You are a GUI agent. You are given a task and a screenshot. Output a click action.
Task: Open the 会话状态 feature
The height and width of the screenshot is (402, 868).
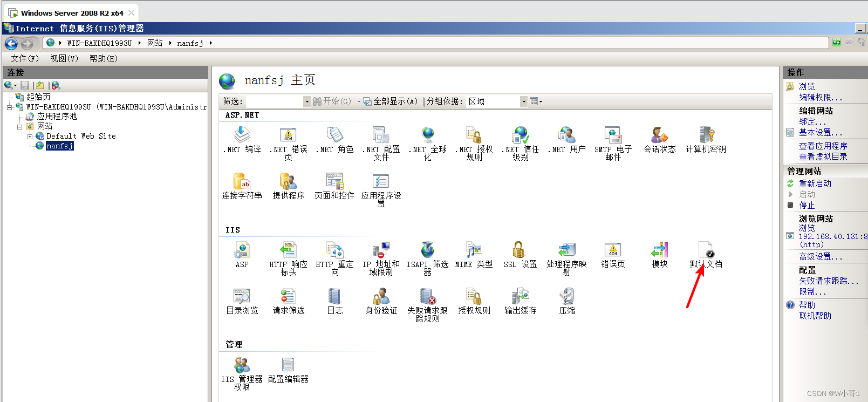click(659, 140)
